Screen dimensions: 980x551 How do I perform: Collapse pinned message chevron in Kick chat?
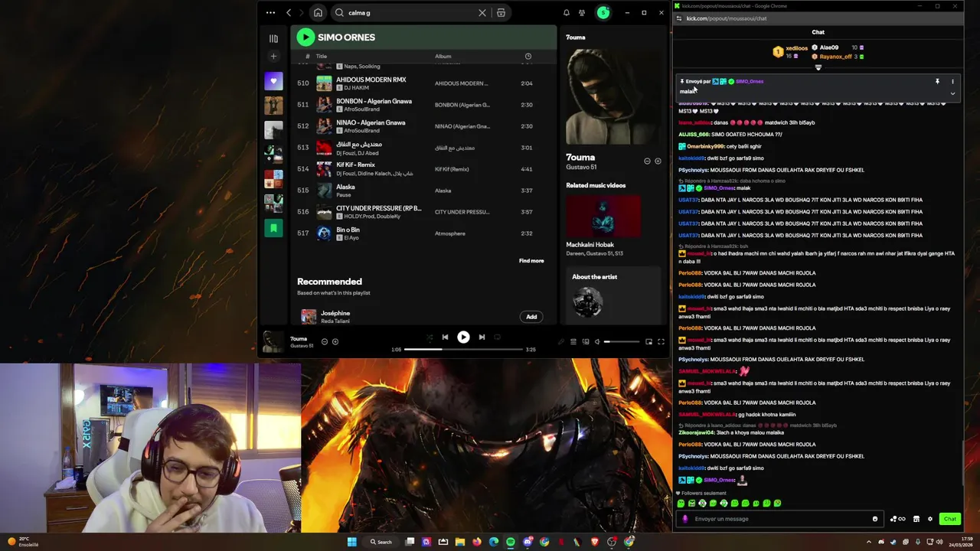[952, 93]
